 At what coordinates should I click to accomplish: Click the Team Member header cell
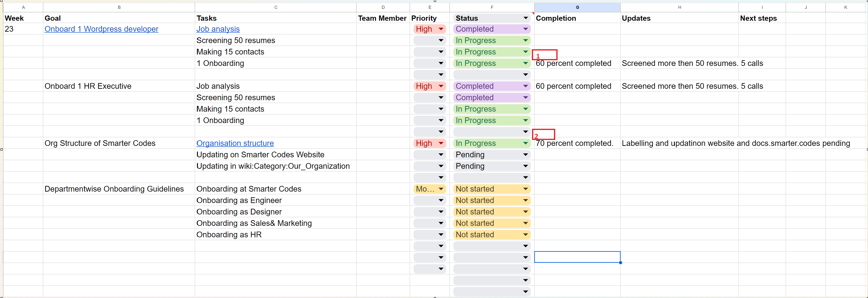383,18
